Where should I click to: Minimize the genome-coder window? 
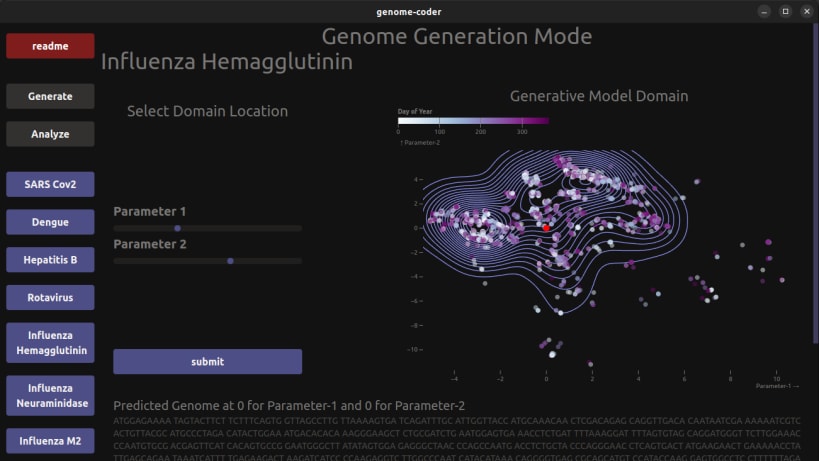click(764, 11)
